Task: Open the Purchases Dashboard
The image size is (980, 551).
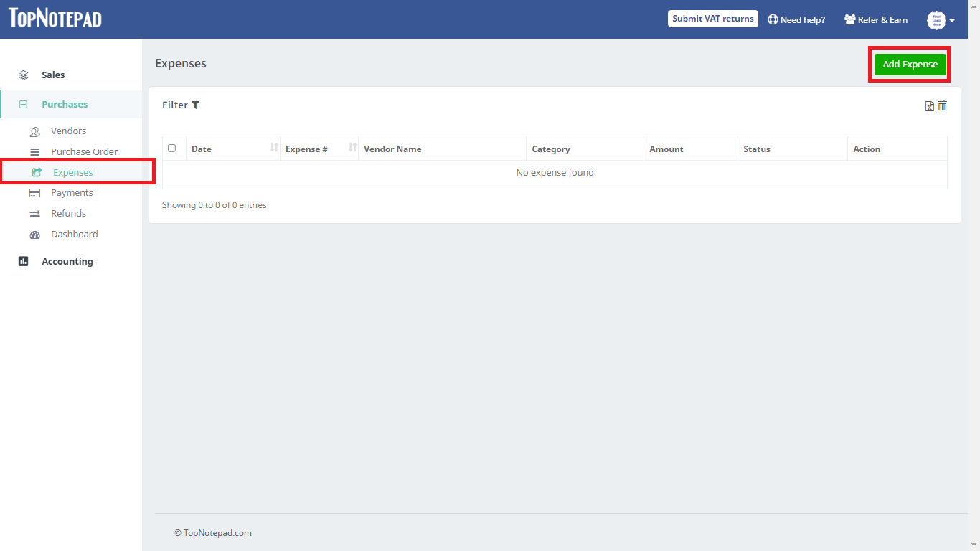Action: [x=74, y=234]
